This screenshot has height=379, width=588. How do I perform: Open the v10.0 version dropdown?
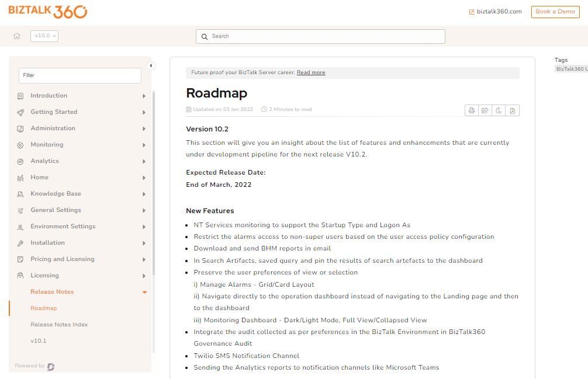pyautogui.click(x=44, y=36)
